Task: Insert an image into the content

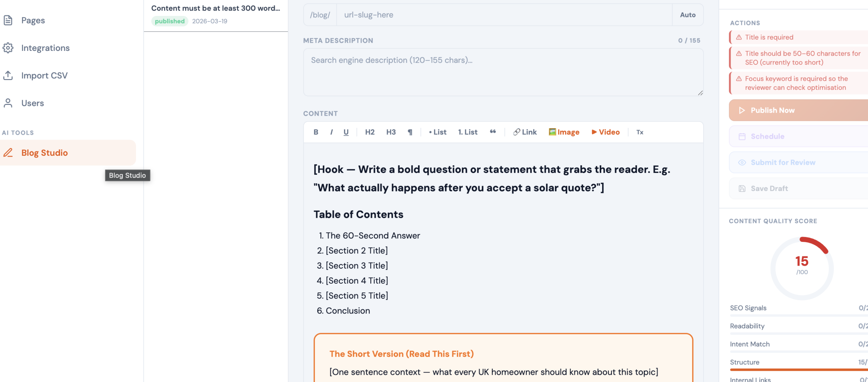Action: tap(564, 132)
